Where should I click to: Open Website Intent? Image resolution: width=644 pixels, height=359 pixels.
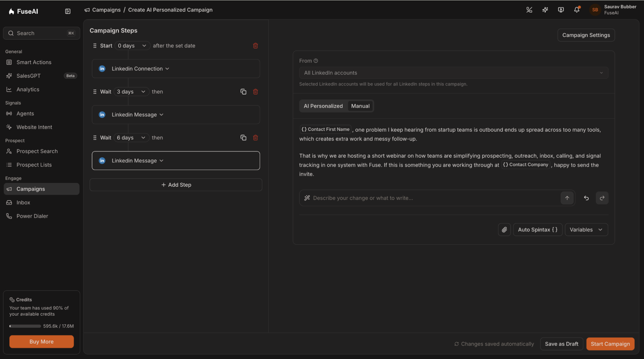(41, 127)
